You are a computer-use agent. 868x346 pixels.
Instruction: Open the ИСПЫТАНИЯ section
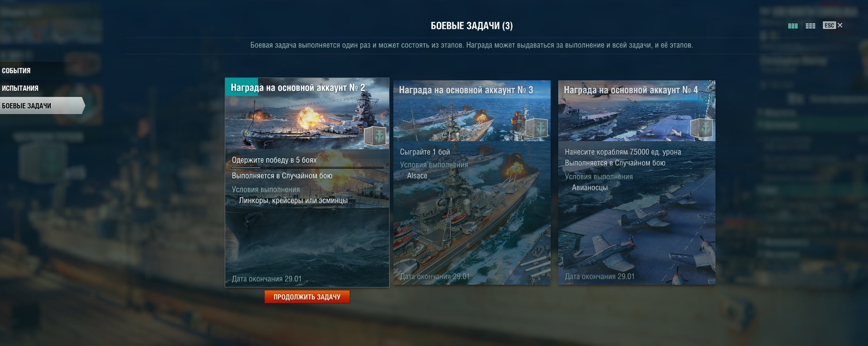20,88
